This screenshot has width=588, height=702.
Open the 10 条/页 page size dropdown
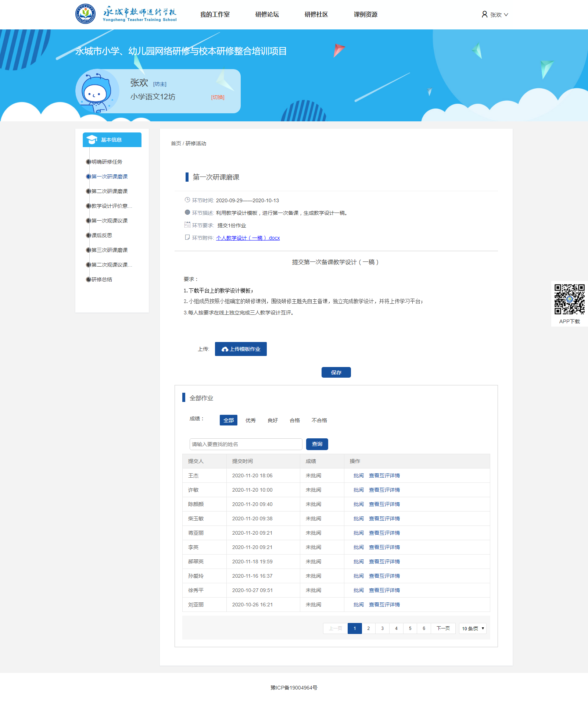pos(473,628)
